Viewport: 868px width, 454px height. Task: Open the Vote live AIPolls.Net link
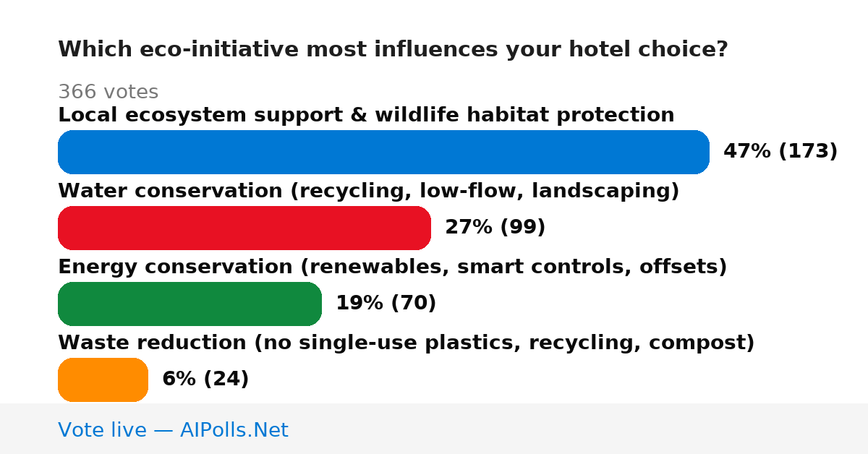[x=173, y=430]
